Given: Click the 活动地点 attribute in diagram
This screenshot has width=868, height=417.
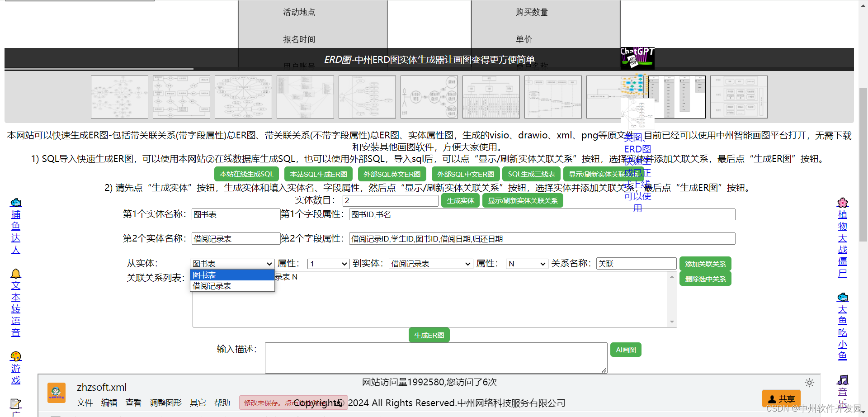Looking at the screenshot, I should pyautogui.click(x=299, y=12).
